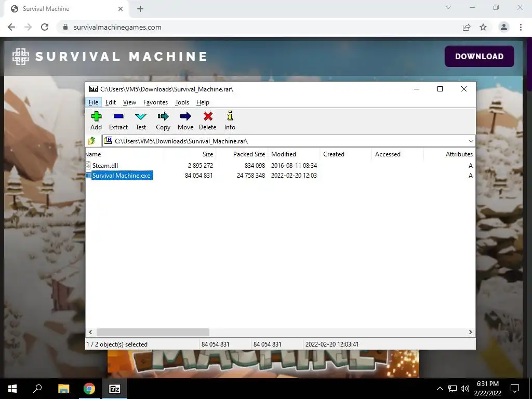Click the 2 895 272 size value
Viewport: 532px width, 399px height.
point(201,166)
